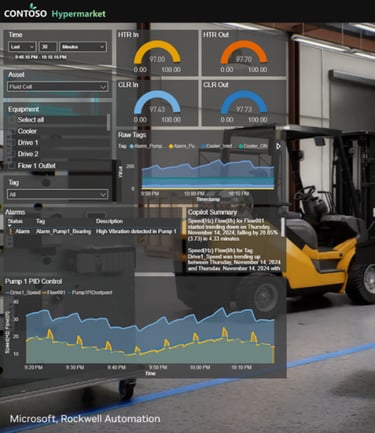
Task: Open the Last time range dropdown
Action: coord(22,47)
